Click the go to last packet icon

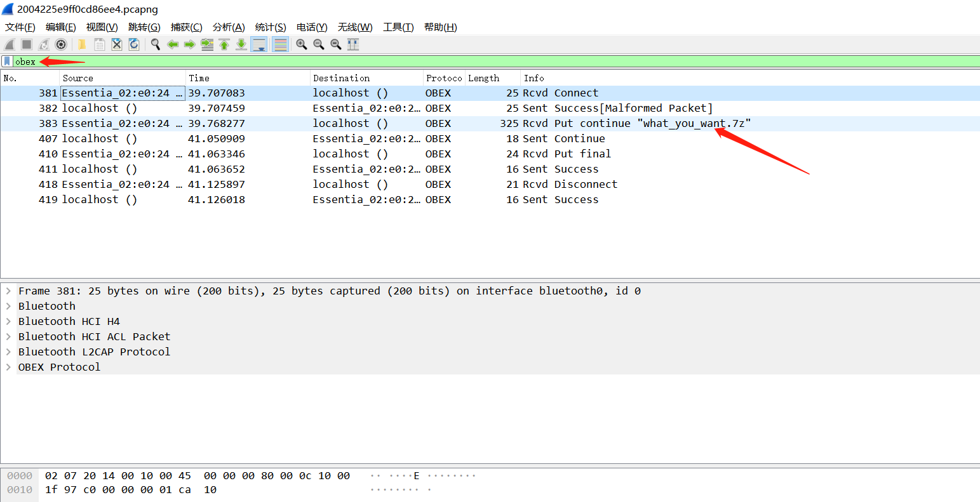coord(241,44)
